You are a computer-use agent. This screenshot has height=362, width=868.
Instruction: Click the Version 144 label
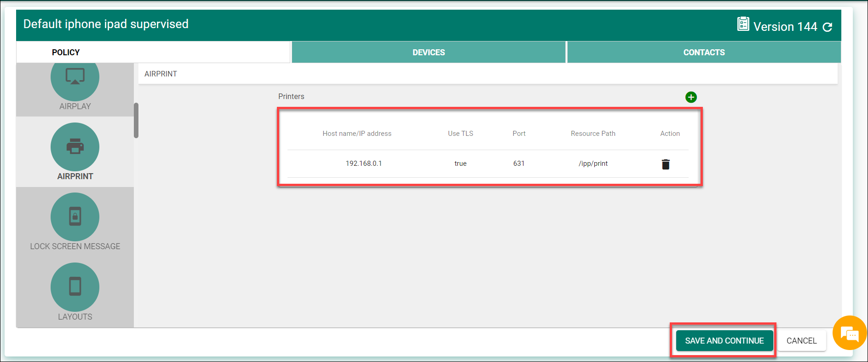pyautogui.click(x=785, y=27)
